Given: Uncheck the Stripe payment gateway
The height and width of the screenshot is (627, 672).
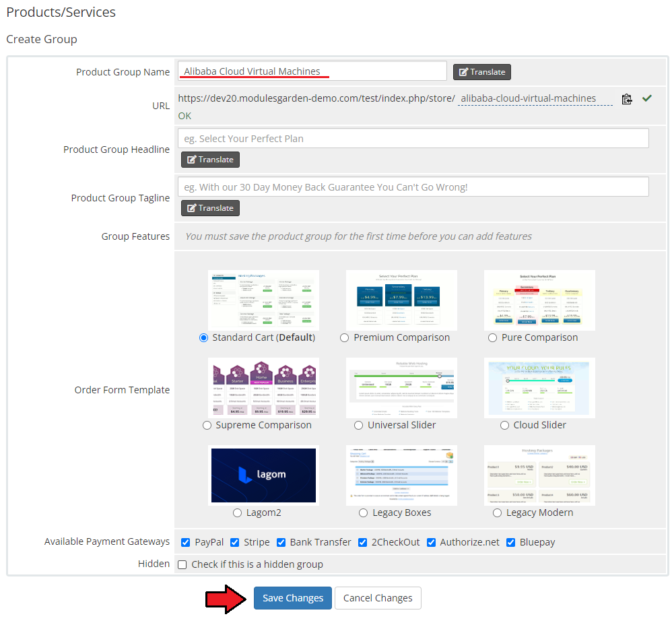Looking at the screenshot, I should pyautogui.click(x=234, y=542).
